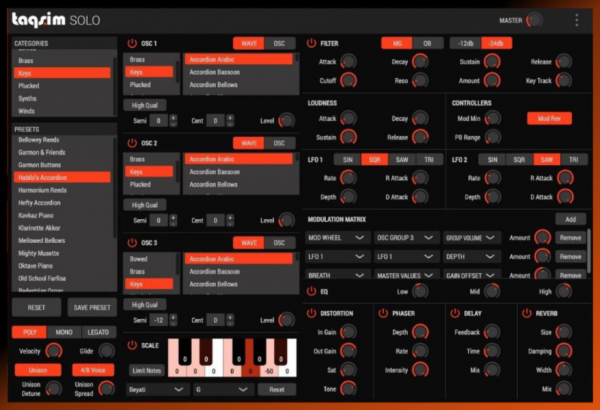Enable MONO voice mode
Image resolution: width=600 pixels, height=410 pixels.
(64, 332)
